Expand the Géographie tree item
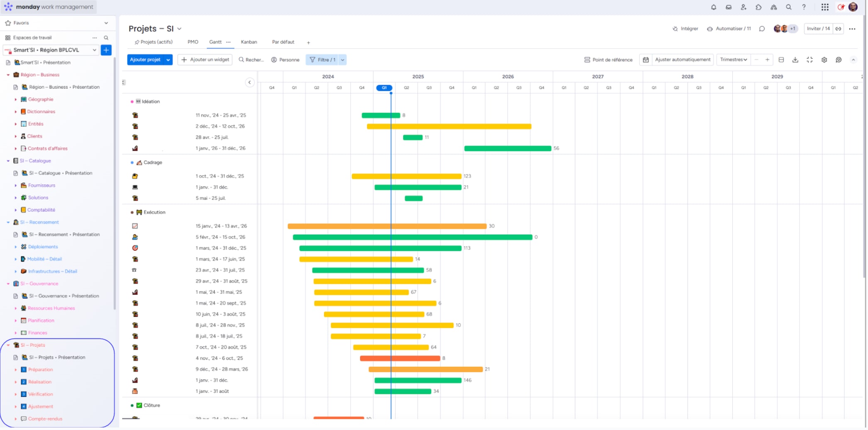 (x=16, y=100)
